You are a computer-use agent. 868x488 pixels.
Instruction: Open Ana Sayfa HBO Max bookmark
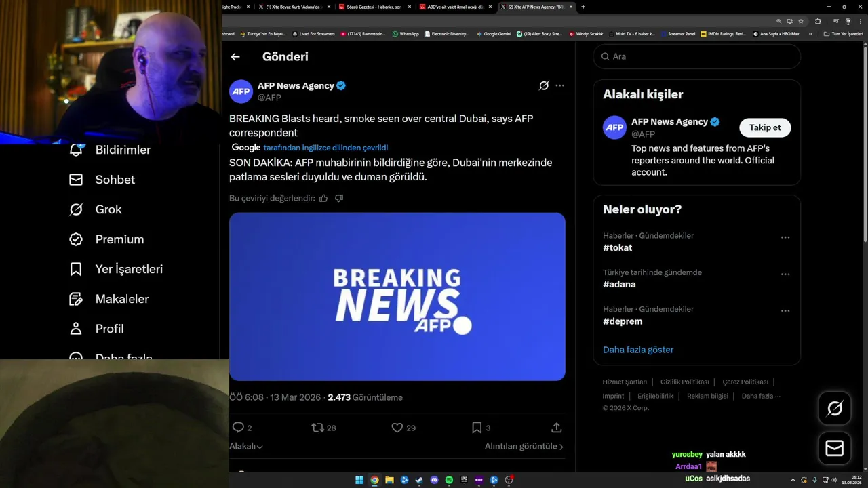[x=776, y=33]
